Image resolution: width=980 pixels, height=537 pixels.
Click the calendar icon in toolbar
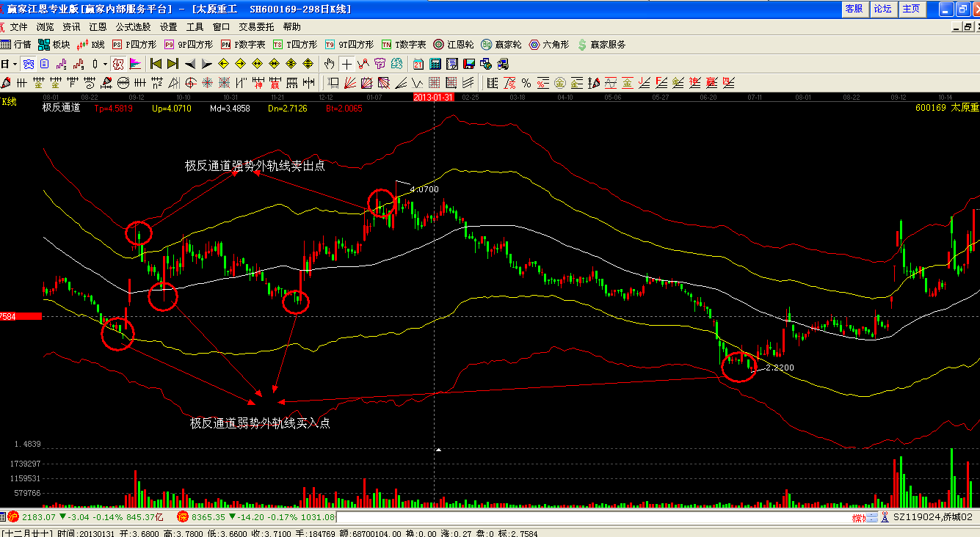418,64
